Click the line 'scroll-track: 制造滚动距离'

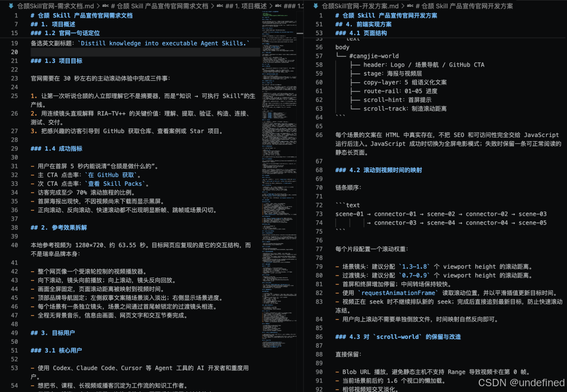pyautogui.click(x=405, y=109)
